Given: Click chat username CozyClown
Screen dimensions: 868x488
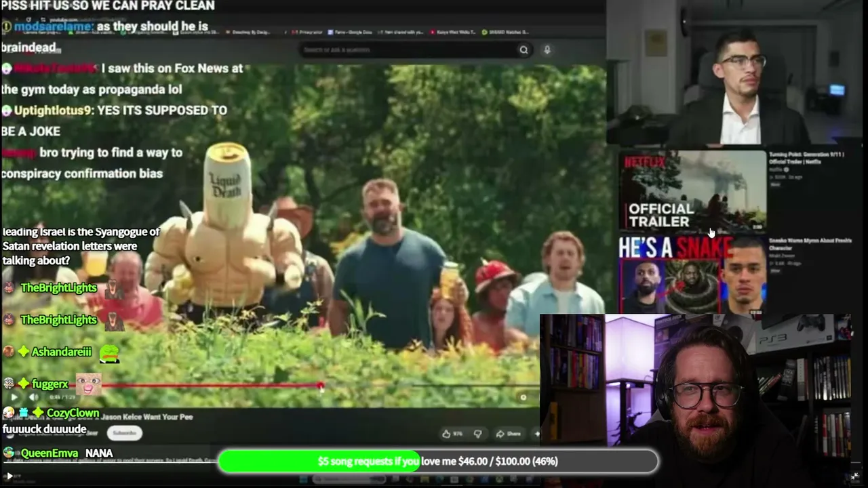Looking at the screenshot, I should 73,413.
